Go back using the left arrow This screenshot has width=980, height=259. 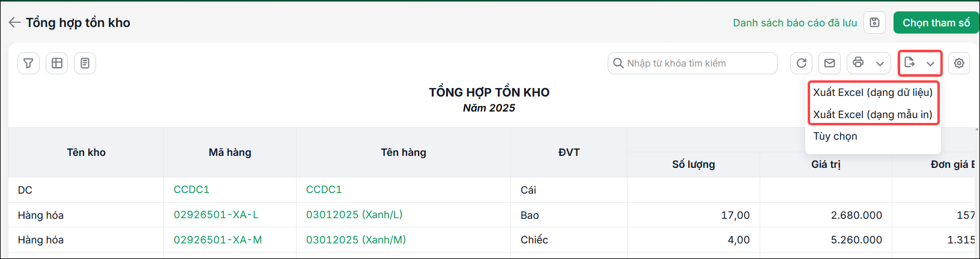pyautogui.click(x=14, y=23)
